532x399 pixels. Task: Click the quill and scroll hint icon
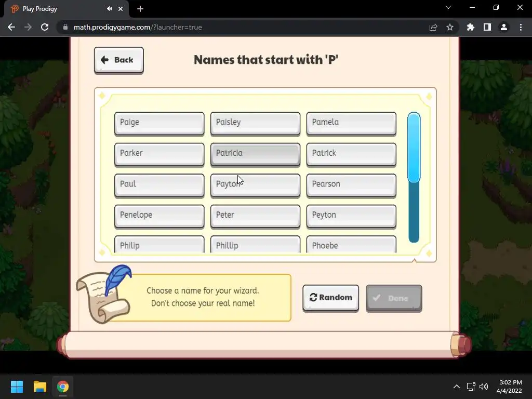103,295
